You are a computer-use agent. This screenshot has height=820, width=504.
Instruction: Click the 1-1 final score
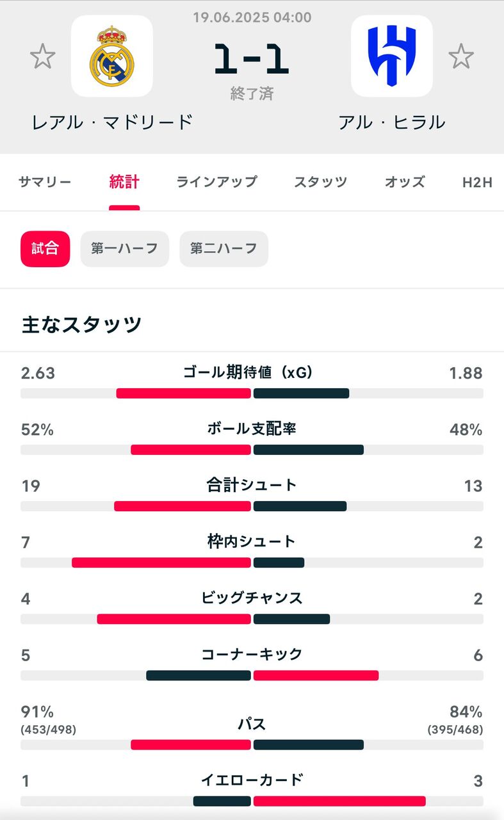[252, 60]
